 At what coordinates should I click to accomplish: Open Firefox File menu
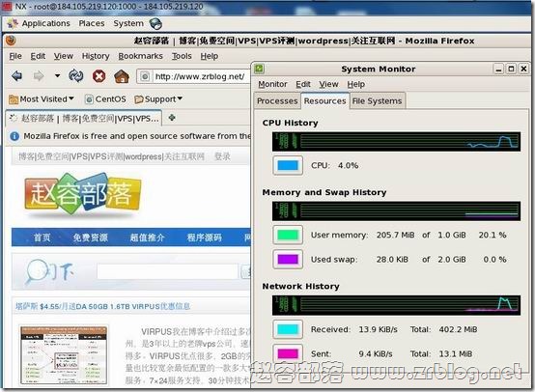15,56
